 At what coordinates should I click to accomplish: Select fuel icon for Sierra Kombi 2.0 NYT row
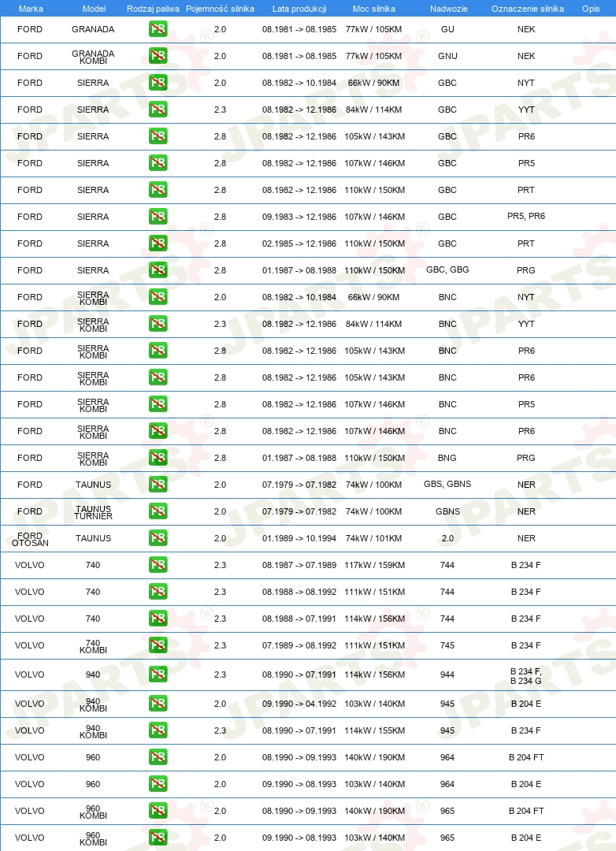click(x=158, y=296)
